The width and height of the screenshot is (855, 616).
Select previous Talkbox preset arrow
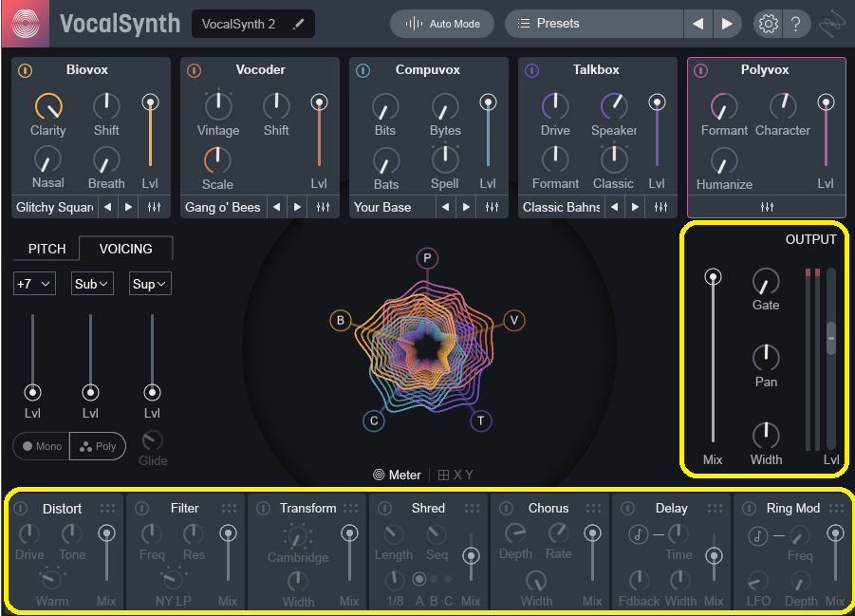[x=615, y=207]
